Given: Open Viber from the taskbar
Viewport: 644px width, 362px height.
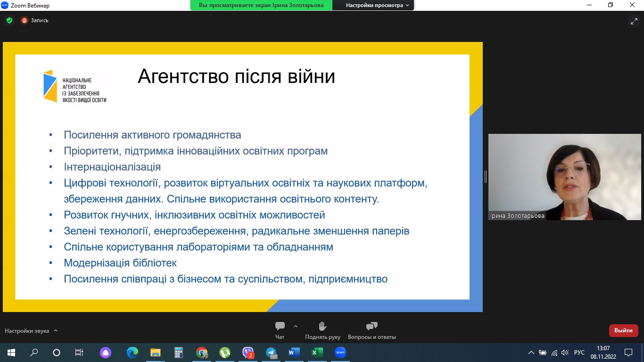Looking at the screenshot, I should pos(248,353).
